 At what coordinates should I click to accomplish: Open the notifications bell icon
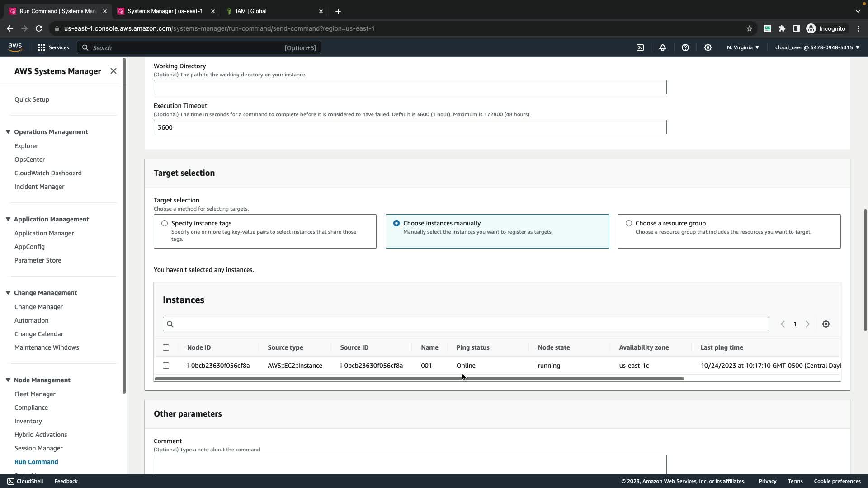click(x=663, y=47)
